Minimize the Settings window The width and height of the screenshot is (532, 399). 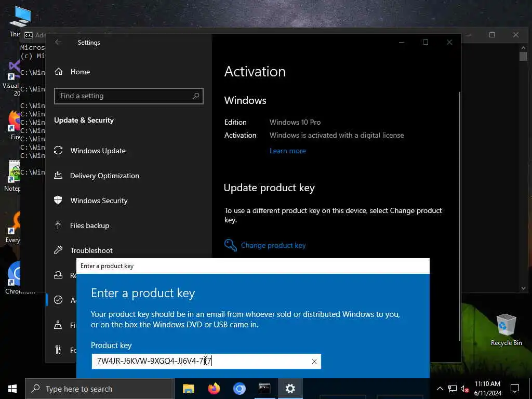(402, 42)
